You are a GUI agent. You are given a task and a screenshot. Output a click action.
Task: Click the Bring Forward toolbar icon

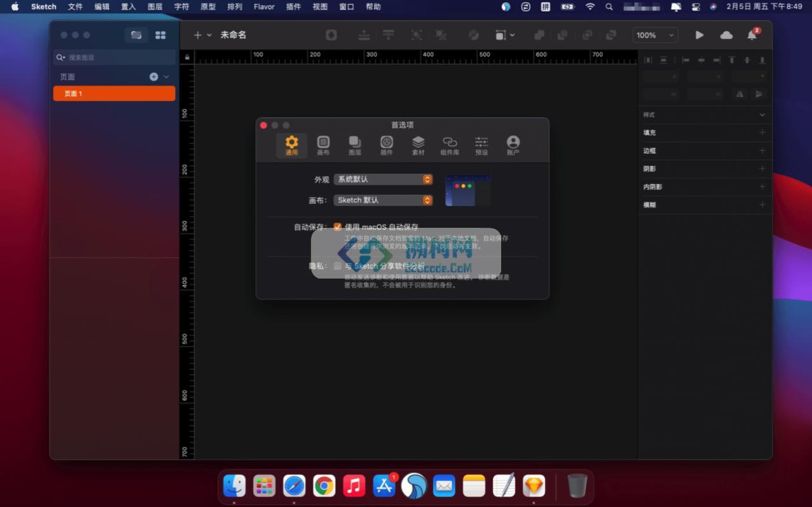tap(364, 35)
